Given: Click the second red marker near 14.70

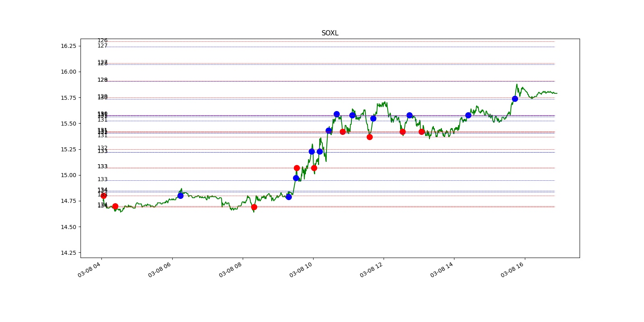Looking at the screenshot, I should click(115, 206).
